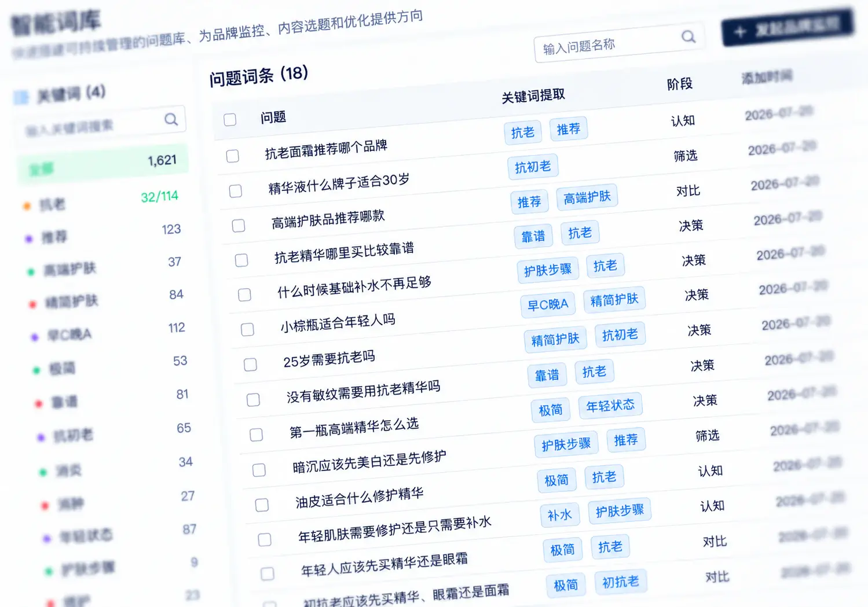
Task: Click 对比 stage in 高端护肤品推荐哪款 row
Action: click(x=688, y=191)
